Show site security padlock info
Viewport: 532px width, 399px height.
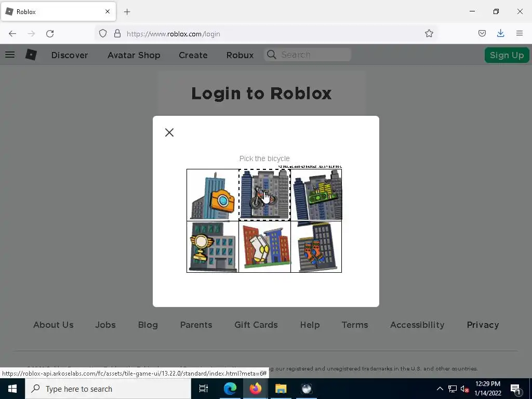[117, 34]
